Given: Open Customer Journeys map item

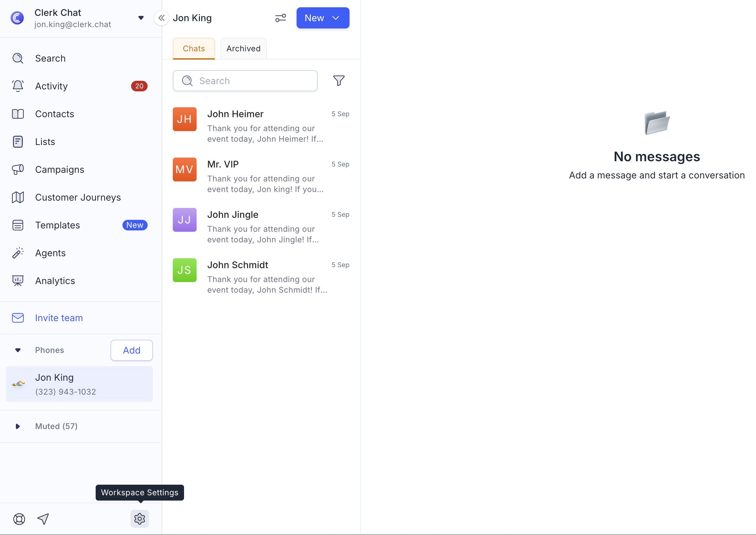Looking at the screenshot, I should click(x=78, y=197).
